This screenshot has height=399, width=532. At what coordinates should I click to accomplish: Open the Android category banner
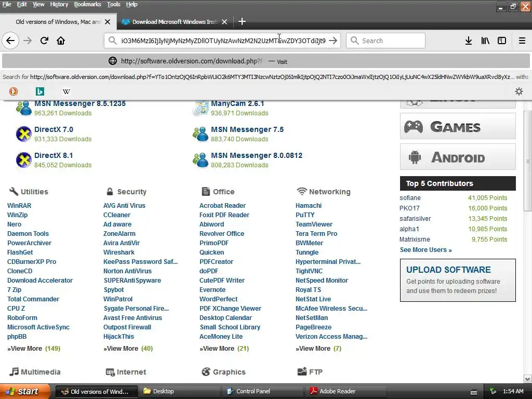pos(458,157)
